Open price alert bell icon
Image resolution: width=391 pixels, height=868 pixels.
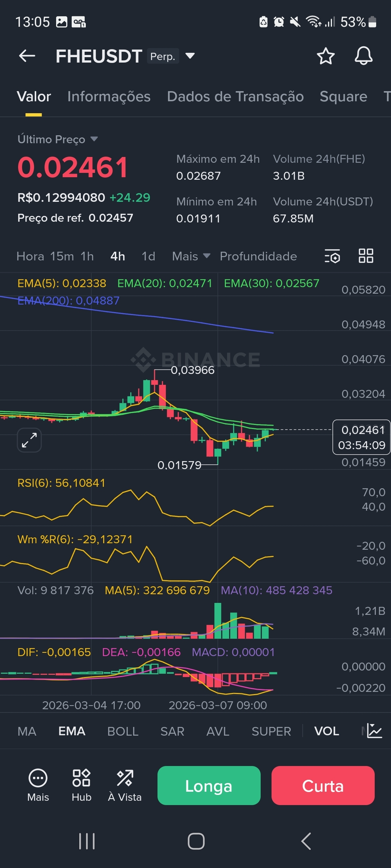(363, 56)
